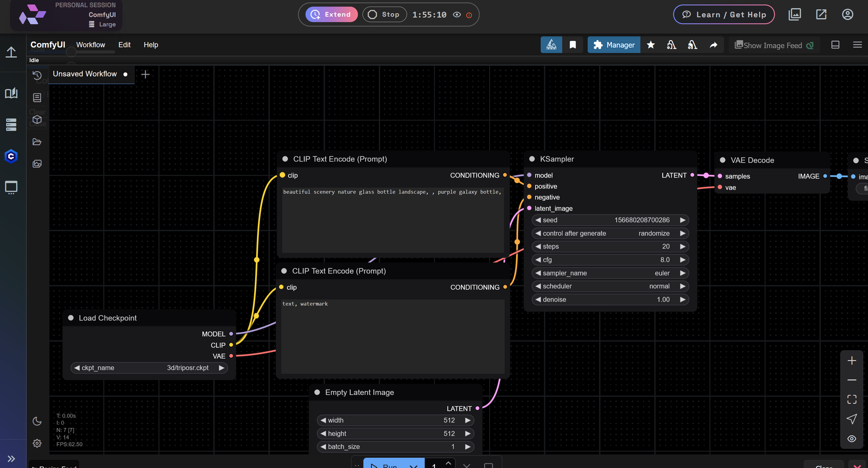Open the Workflow menu
The image size is (868, 468).
point(91,45)
